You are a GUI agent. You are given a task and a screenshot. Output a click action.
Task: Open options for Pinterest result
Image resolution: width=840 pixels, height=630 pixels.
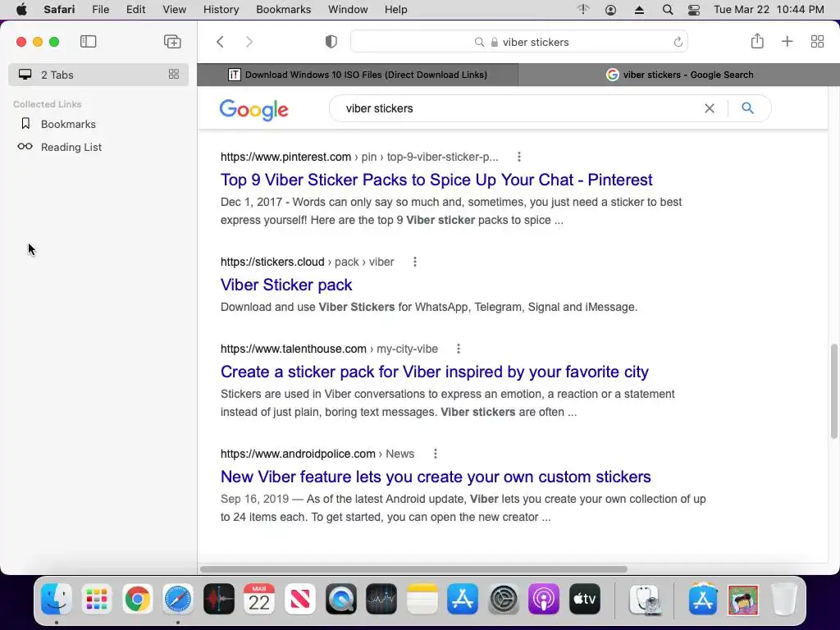(518, 157)
